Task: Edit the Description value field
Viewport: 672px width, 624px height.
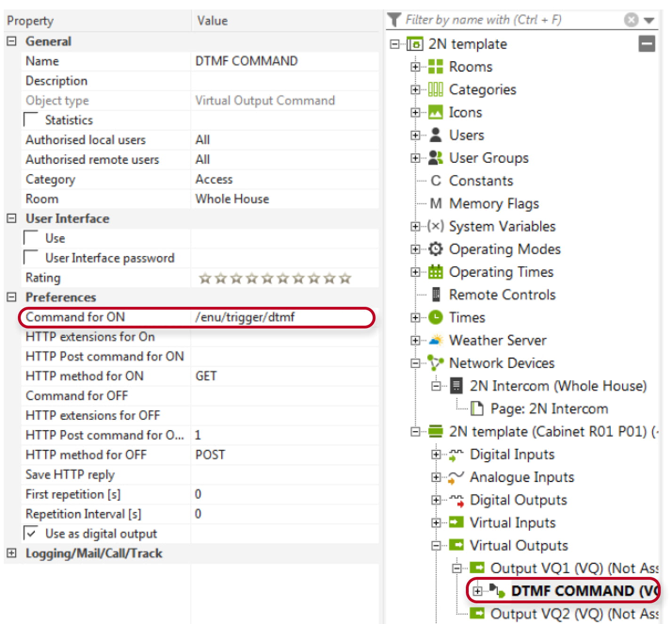Action: coord(284,81)
